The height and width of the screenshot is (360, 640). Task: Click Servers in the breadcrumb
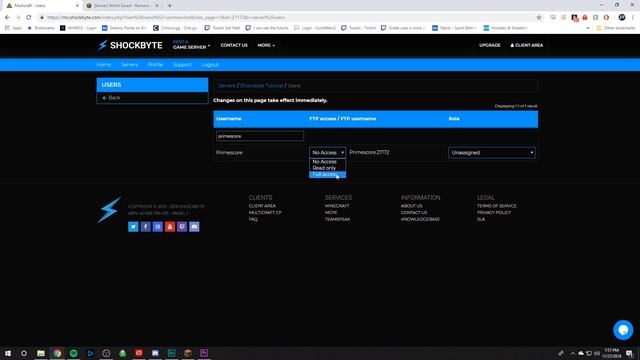pyautogui.click(x=227, y=86)
